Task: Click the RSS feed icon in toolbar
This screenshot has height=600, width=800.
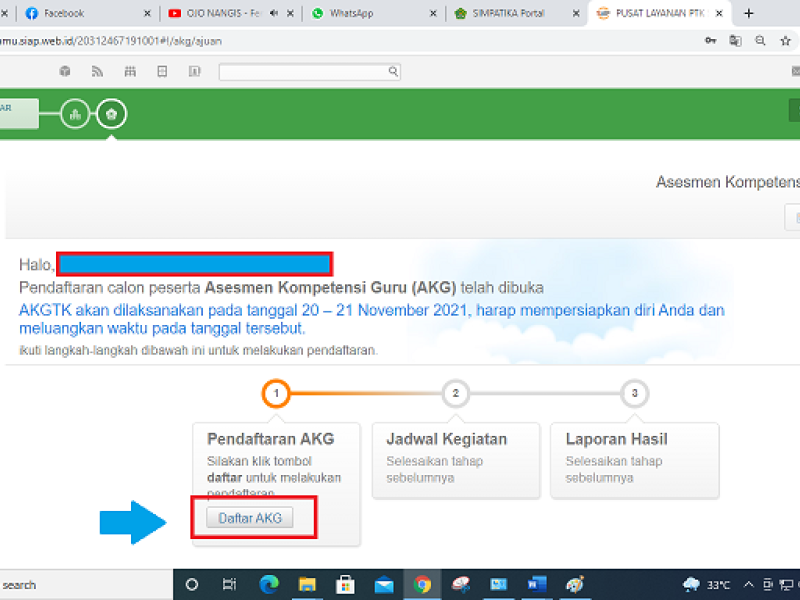Action: click(97, 72)
